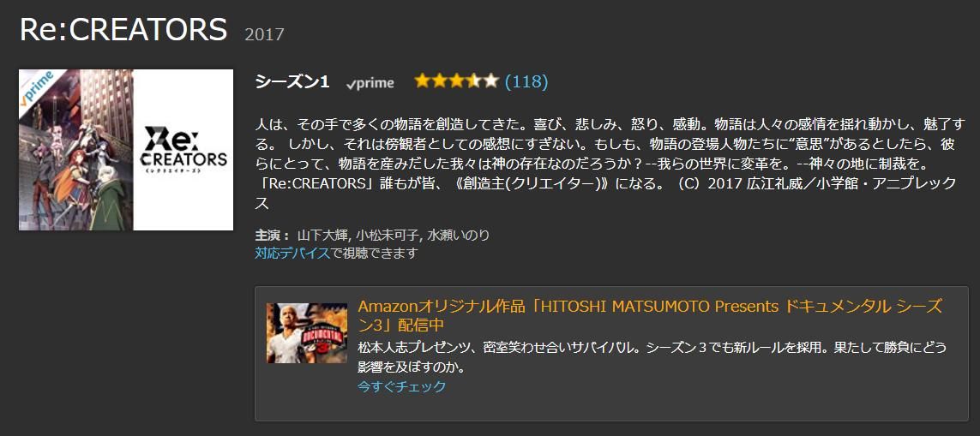This screenshot has height=436, width=980.
Task: Open the Amazonオリジナル作品 HITOSHI MATSUMOTO promo title
Action: point(649,315)
